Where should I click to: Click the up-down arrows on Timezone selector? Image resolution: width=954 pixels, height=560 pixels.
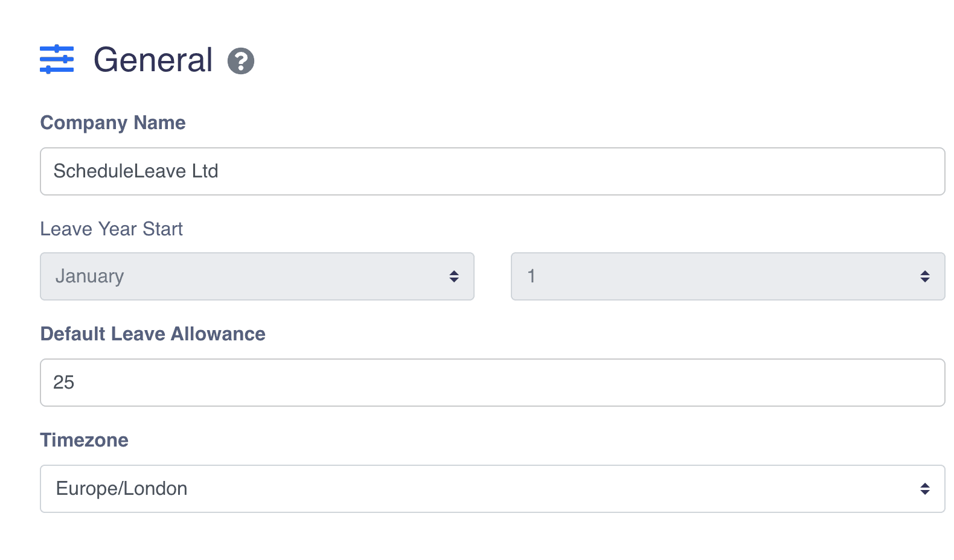(x=924, y=489)
